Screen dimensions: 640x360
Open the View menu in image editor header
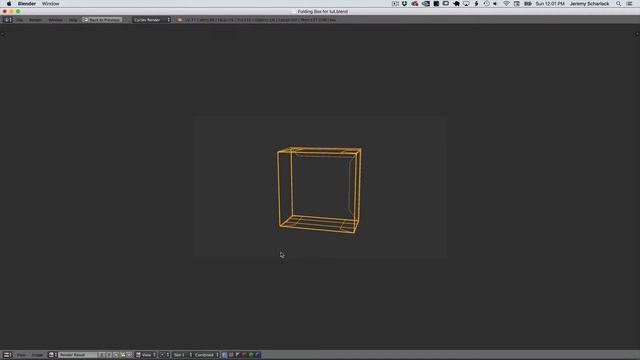point(21,355)
